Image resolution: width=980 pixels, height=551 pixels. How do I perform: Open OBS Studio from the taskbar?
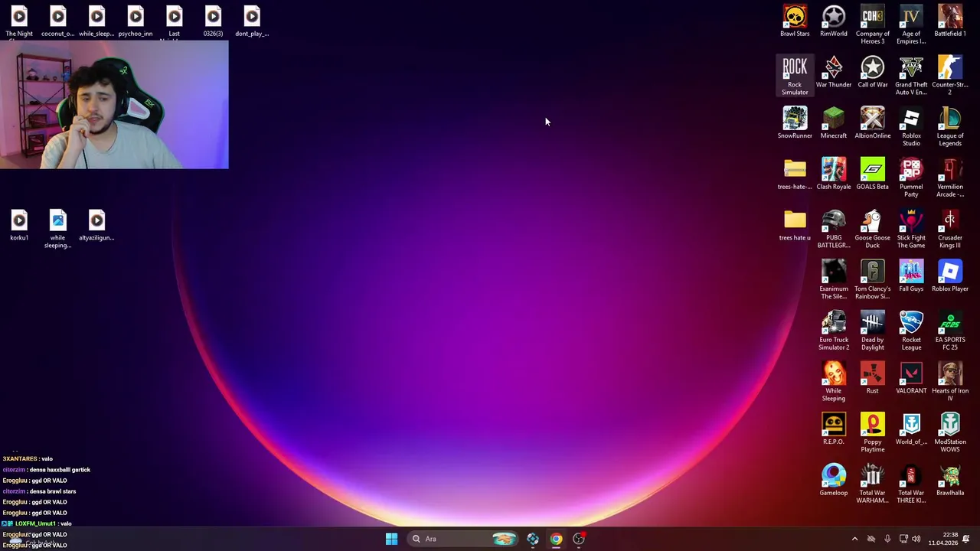coord(580,539)
